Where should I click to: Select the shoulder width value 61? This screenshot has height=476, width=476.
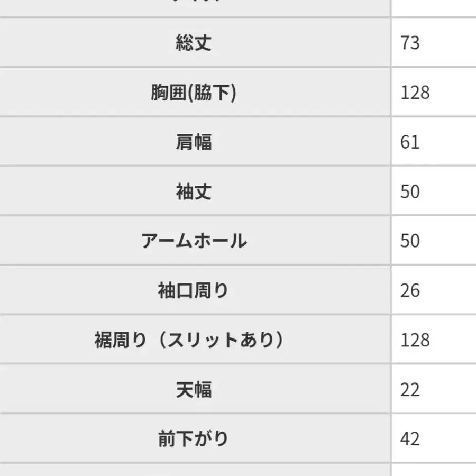pos(410,142)
